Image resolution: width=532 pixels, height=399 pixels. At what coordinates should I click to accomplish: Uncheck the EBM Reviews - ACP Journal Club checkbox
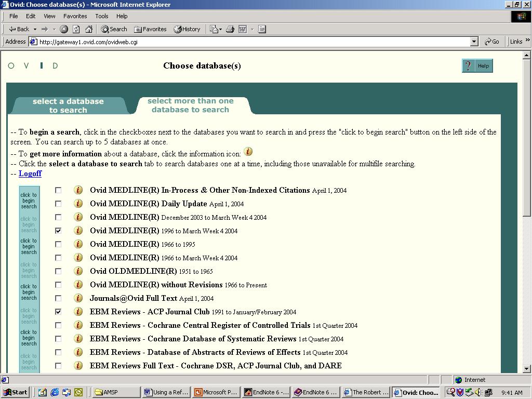tap(58, 312)
